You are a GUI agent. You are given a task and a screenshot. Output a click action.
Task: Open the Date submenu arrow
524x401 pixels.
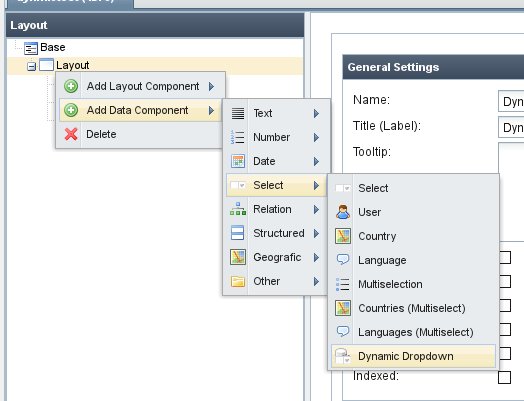point(316,161)
